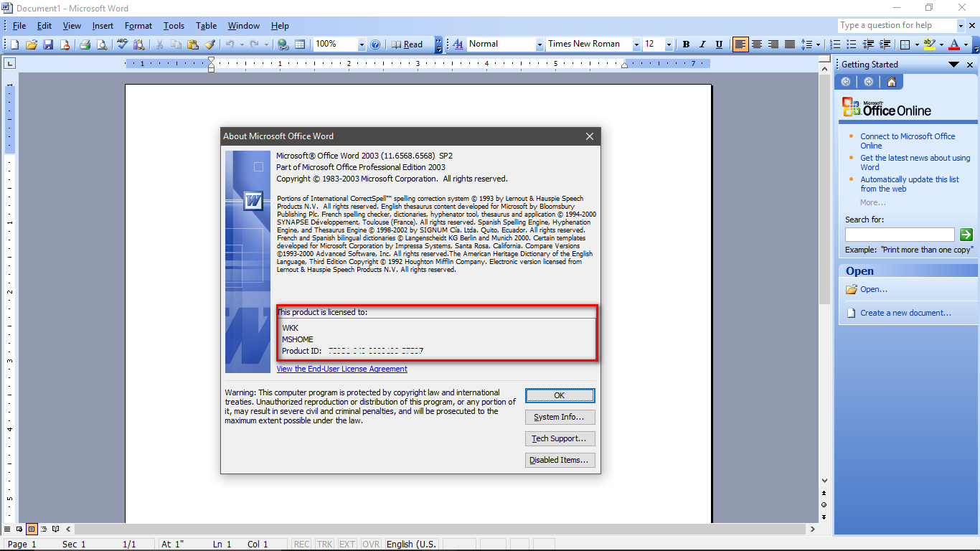Screen dimensions: 980x551
Task: Click the System Info button
Action: pos(560,417)
